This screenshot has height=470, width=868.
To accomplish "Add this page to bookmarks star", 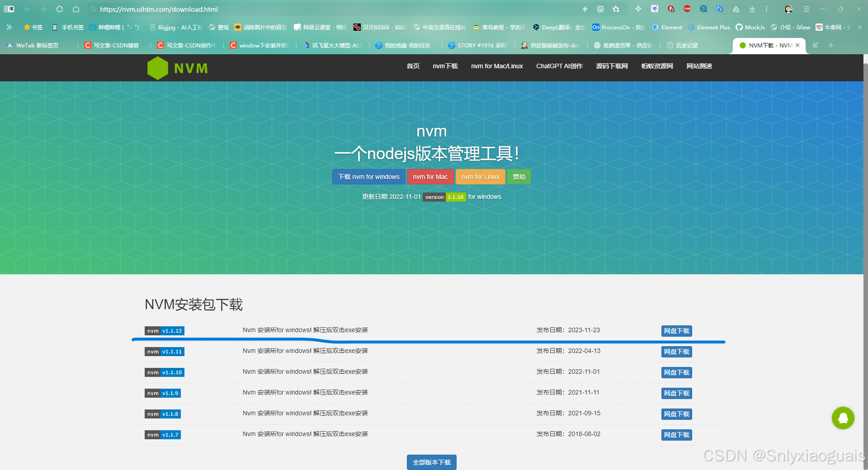I will click(616, 9).
